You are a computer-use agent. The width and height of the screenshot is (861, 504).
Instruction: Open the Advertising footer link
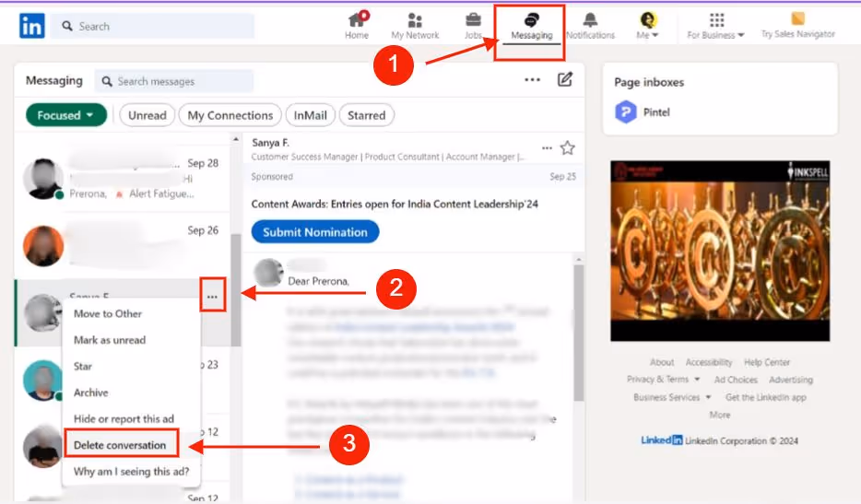tap(791, 380)
